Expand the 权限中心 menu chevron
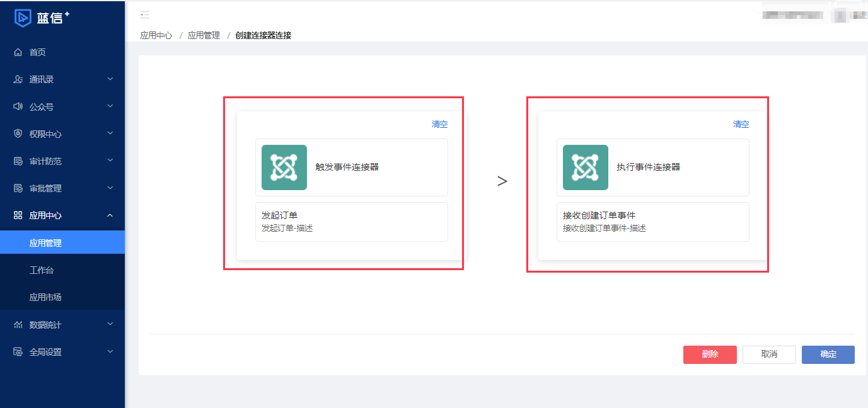This screenshot has height=408, width=868. 110,133
